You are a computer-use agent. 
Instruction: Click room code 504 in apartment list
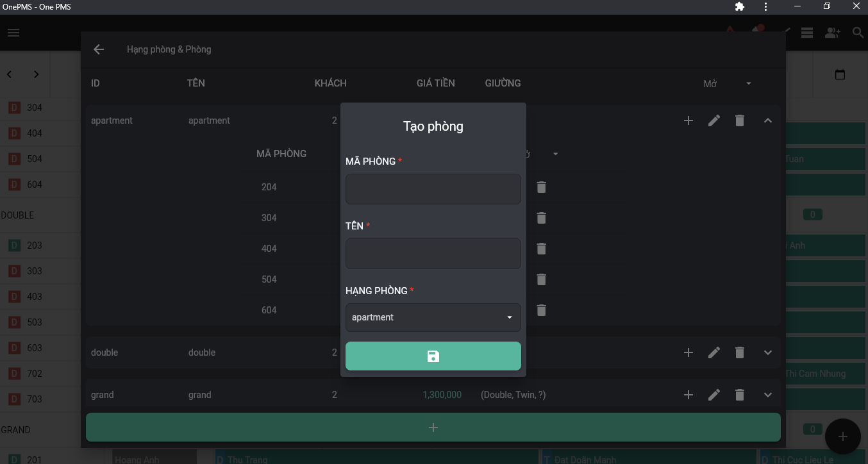[x=269, y=279]
